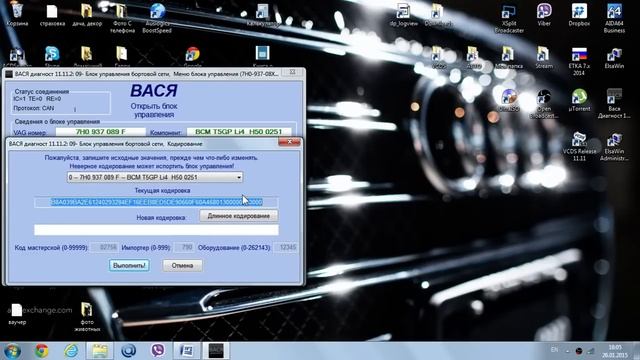Launch ElsaWin Administrator shortcut

point(614,146)
